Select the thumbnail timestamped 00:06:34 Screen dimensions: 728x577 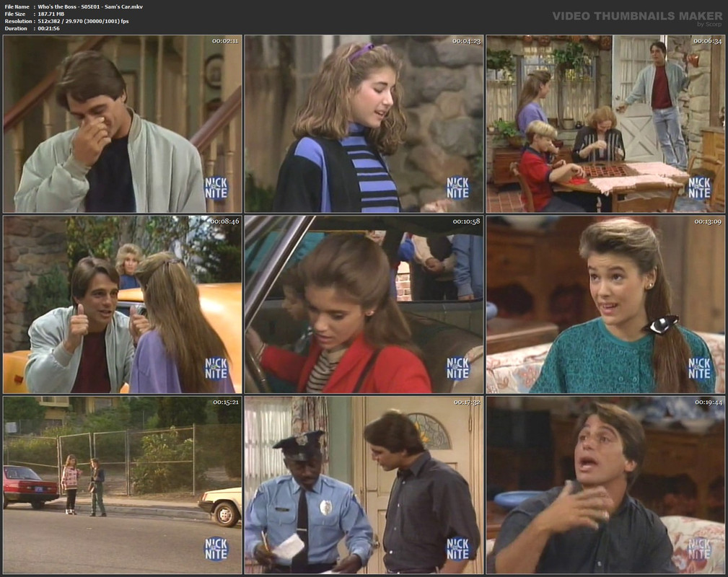(x=605, y=124)
